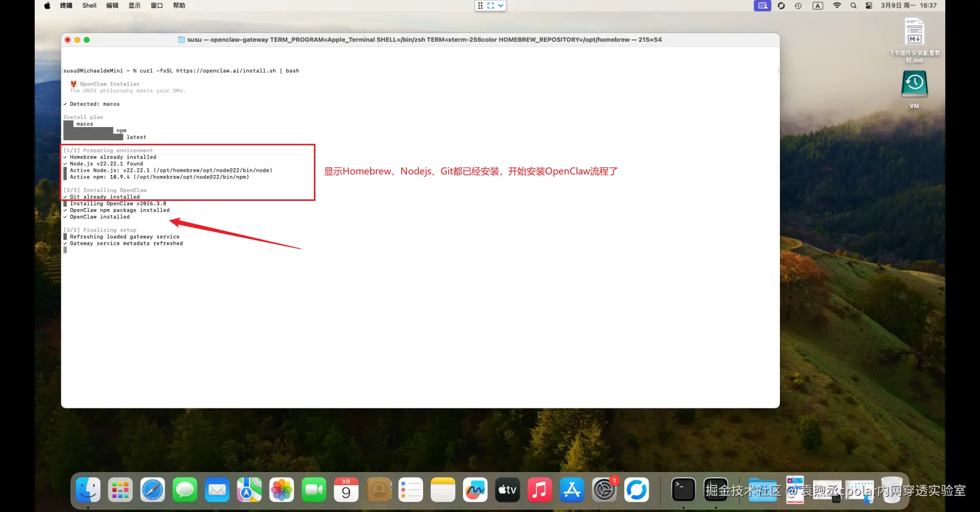
Task: Click the 'Active npm: 10.9.4' line
Action: [x=159, y=177]
